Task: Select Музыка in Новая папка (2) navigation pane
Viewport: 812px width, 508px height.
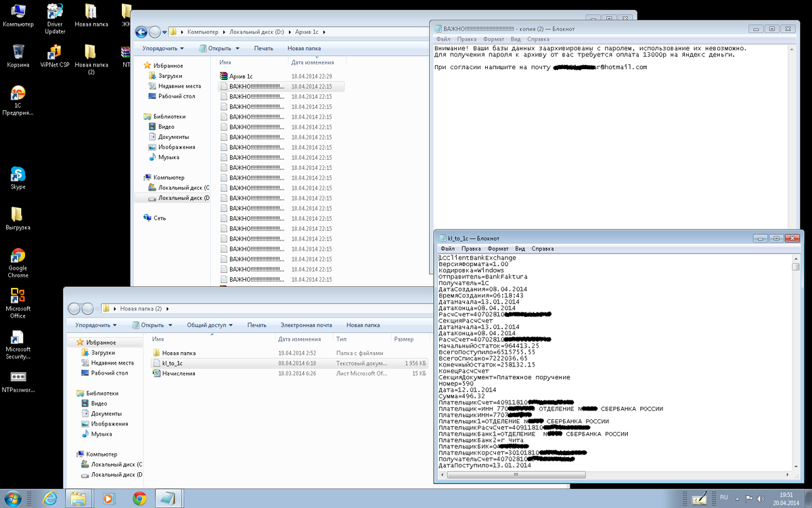Action: (101, 433)
